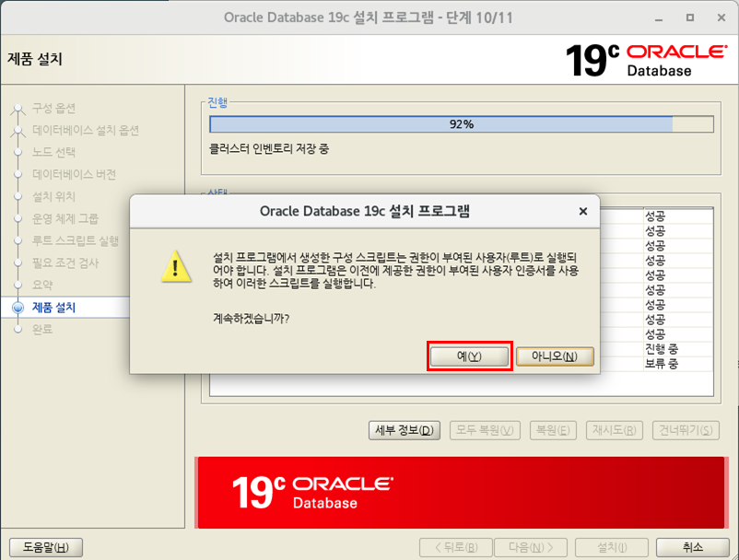Screen dimensions: 739x560
Task: Click the yellow warning triangle icon
Action: click(176, 266)
